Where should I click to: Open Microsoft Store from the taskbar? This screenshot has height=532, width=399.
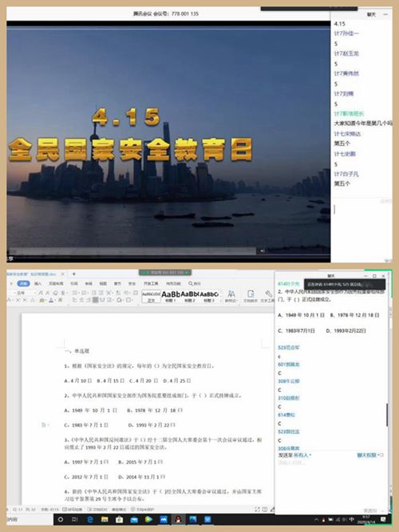point(119,519)
